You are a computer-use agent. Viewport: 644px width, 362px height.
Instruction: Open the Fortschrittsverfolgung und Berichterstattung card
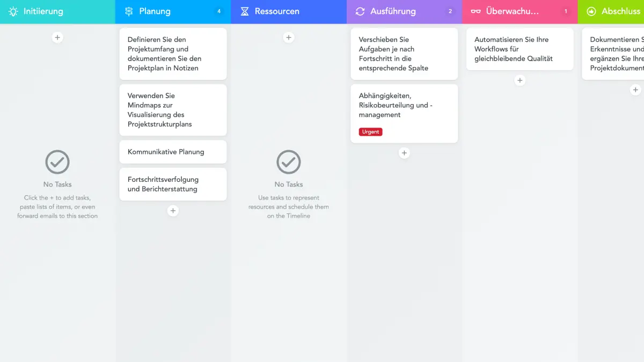[173, 184]
